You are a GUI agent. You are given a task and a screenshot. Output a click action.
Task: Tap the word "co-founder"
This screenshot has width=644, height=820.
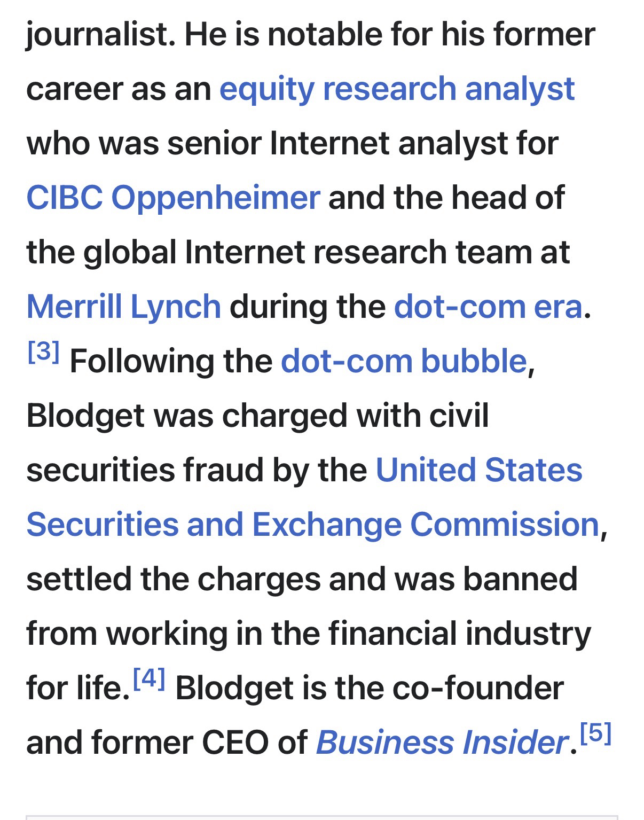[x=478, y=688]
